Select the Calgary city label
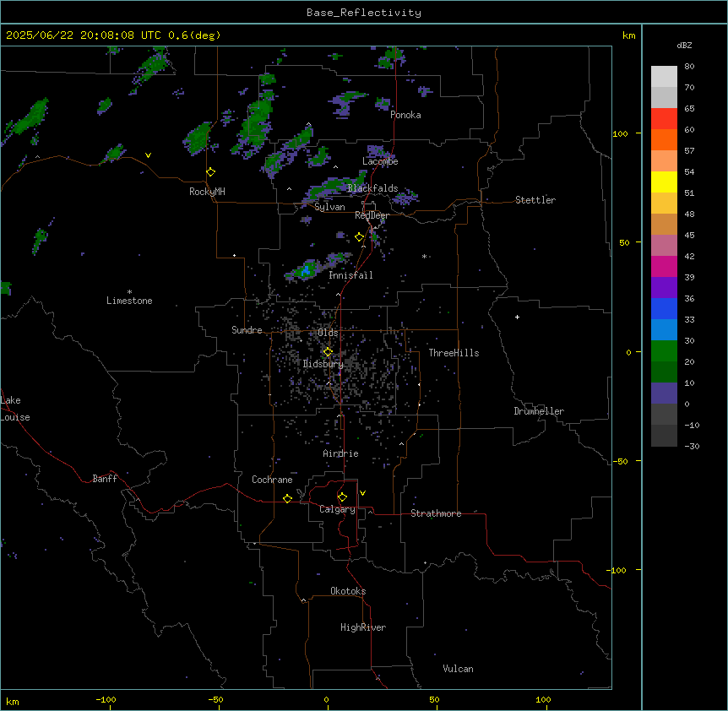 click(337, 509)
